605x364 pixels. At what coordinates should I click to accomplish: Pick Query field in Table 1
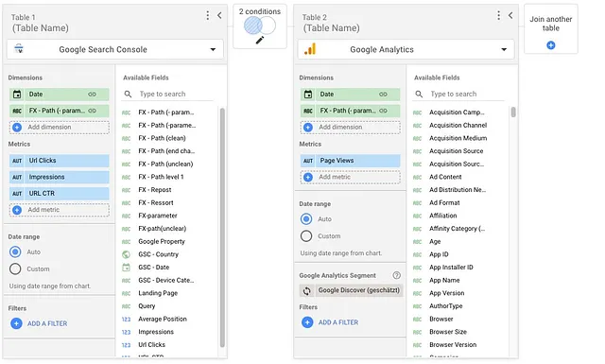[x=147, y=306]
